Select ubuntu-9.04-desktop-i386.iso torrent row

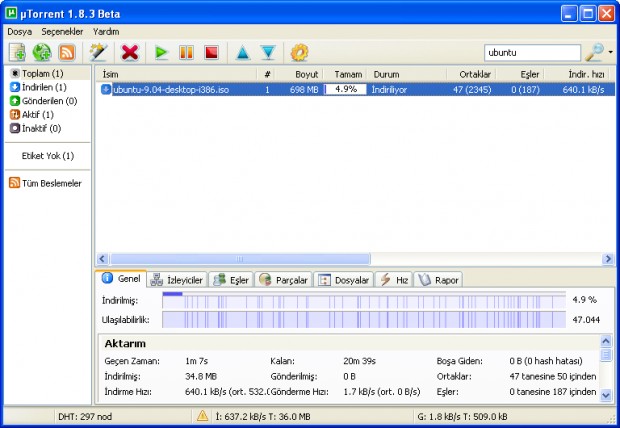[x=355, y=89]
